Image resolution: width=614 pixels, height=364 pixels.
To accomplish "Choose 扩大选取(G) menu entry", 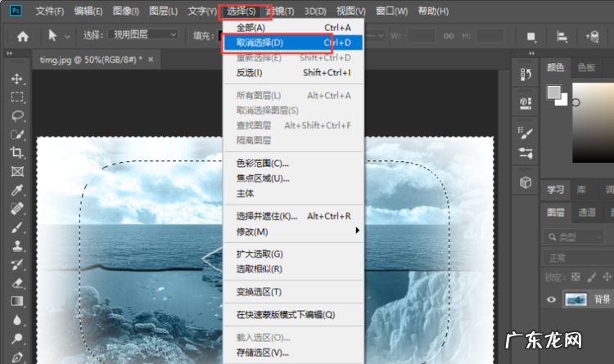I will (293, 254).
